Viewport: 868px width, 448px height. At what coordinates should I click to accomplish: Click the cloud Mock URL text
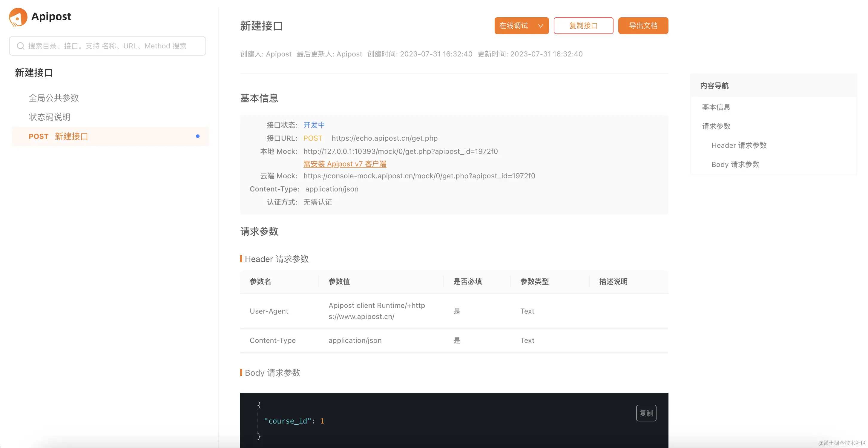(419, 176)
